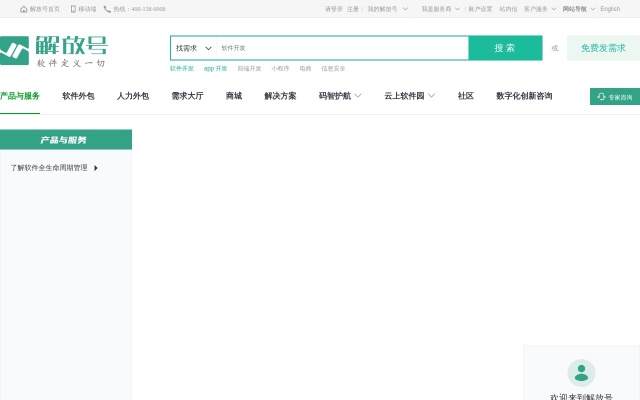Click the home icon beside 解放号首页
This screenshot has height=400, width=640.
pyautogui.click(x=24, y=9)
